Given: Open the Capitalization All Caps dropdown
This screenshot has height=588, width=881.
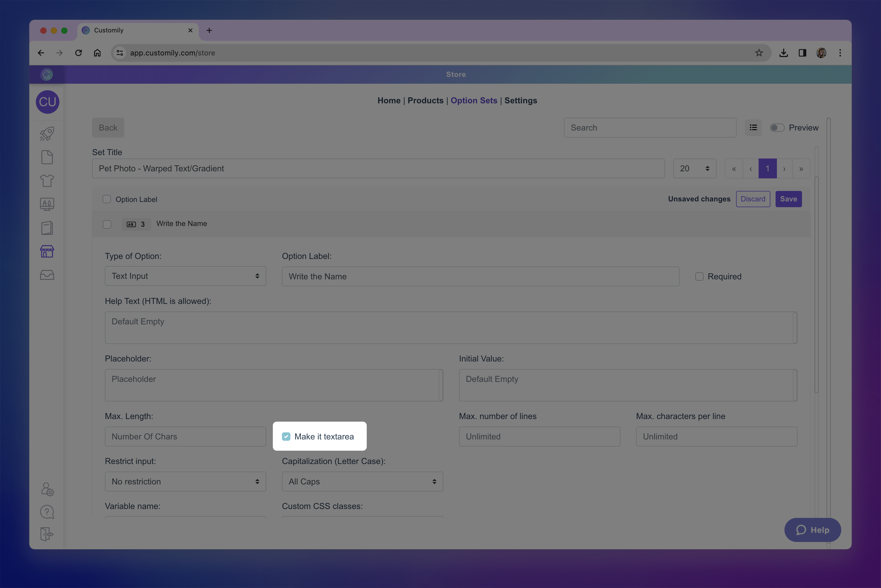Looking at the screenshot, I should tap(362, 482).
